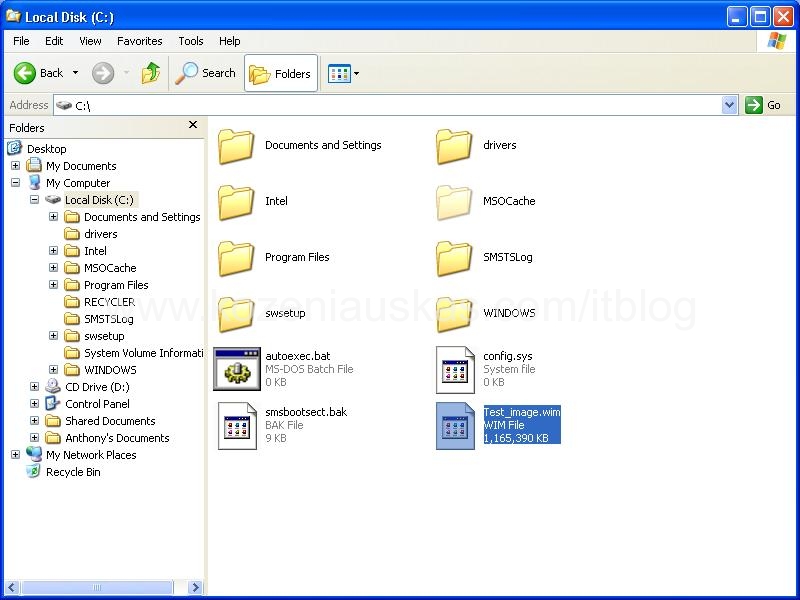Viewport: 800px width, 600px height.
Task: Click the C:\ address field
Action: pos(388,105)
